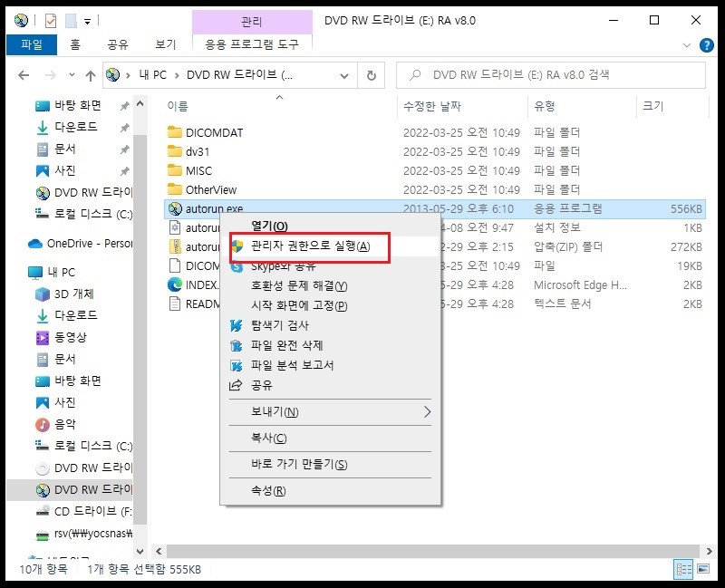This screenshot has height=588, width=725.
Task: Expand the ribbon with the chevron
Action: [x=685, y=43]
